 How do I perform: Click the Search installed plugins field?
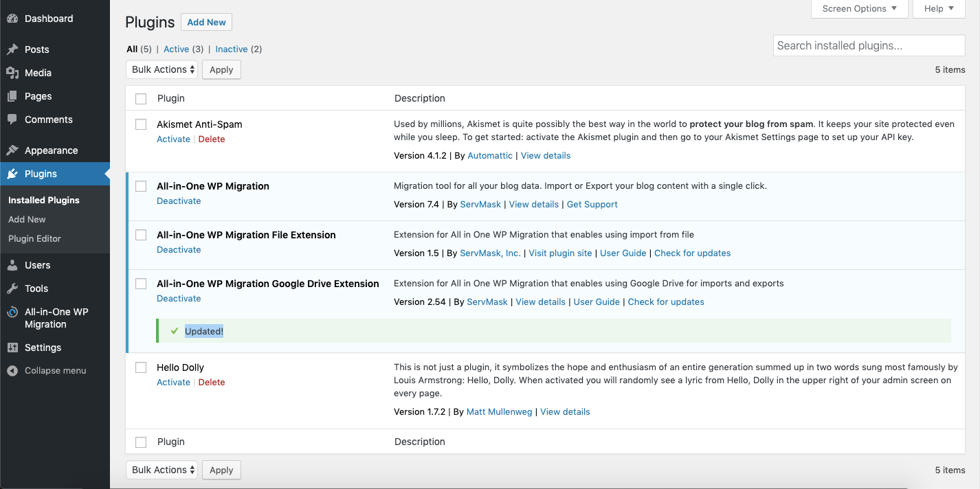[x=869, y=46]
